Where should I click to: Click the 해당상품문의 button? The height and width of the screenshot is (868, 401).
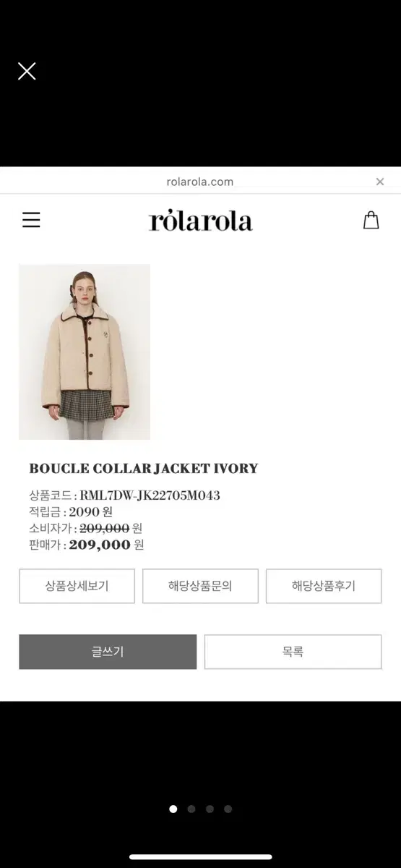click(200, 586)
